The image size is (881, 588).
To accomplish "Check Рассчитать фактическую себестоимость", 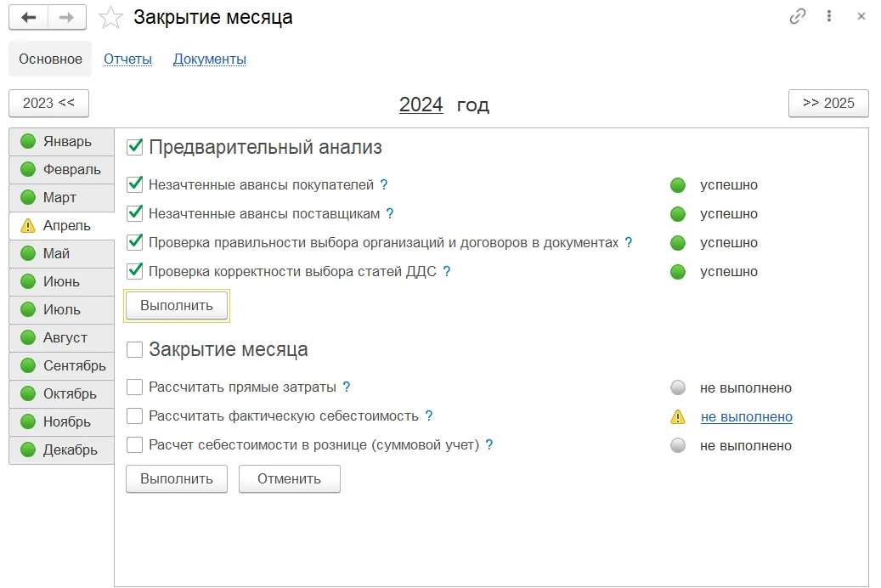I will click(x=135, y=416).
